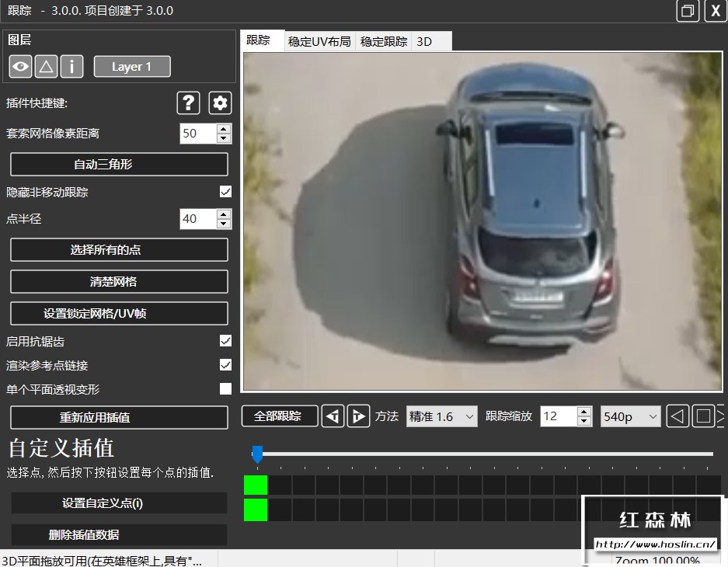Click the left-pointing triangle view icon
This screenshot has height=567, width=728.
[x=677, y=416]
